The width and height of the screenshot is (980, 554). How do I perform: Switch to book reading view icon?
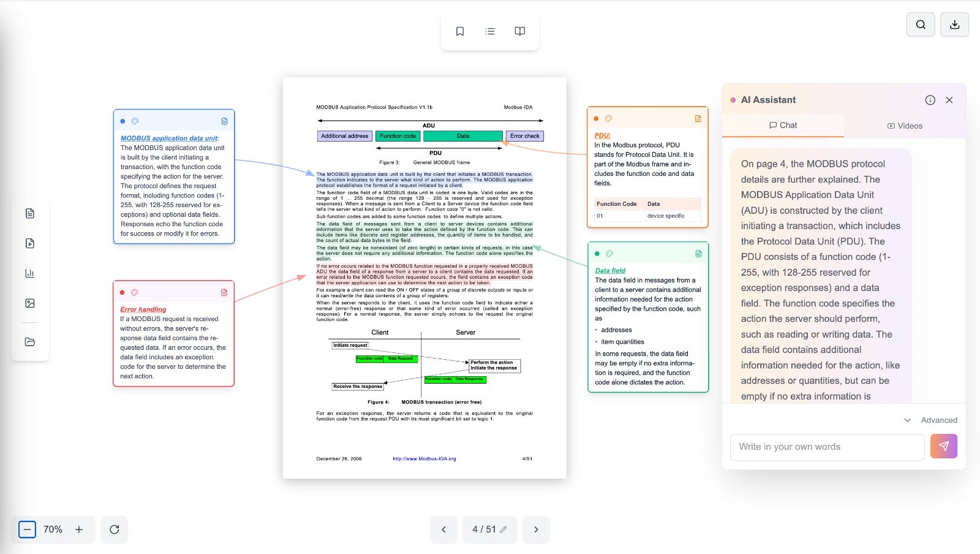pyautogui.click(x=520, y=31)
